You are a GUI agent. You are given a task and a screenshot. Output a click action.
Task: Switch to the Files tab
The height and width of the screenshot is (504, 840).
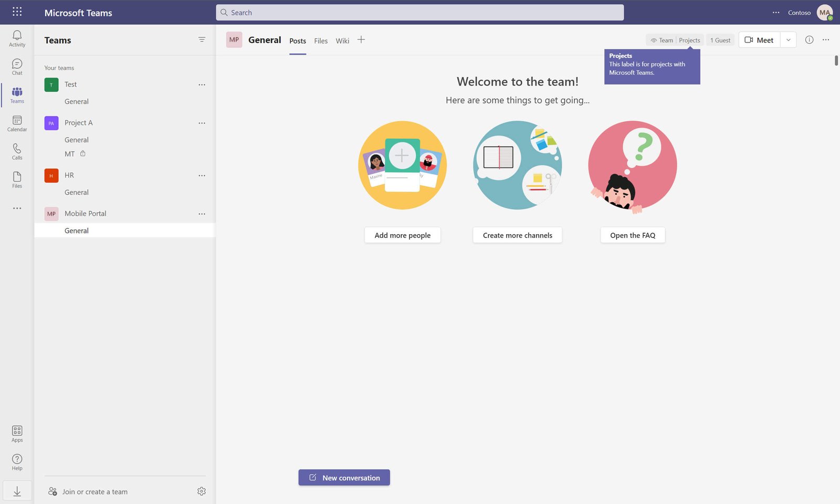321,41
